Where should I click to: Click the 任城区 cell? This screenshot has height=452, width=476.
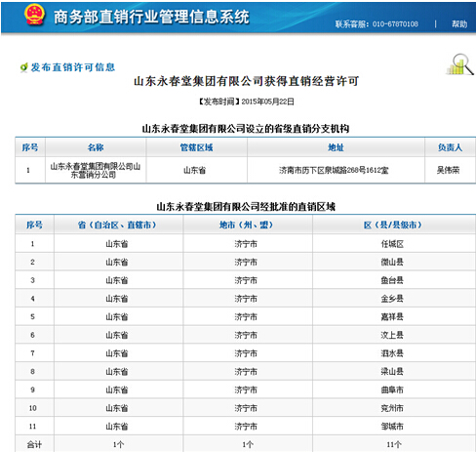[392, 244]
